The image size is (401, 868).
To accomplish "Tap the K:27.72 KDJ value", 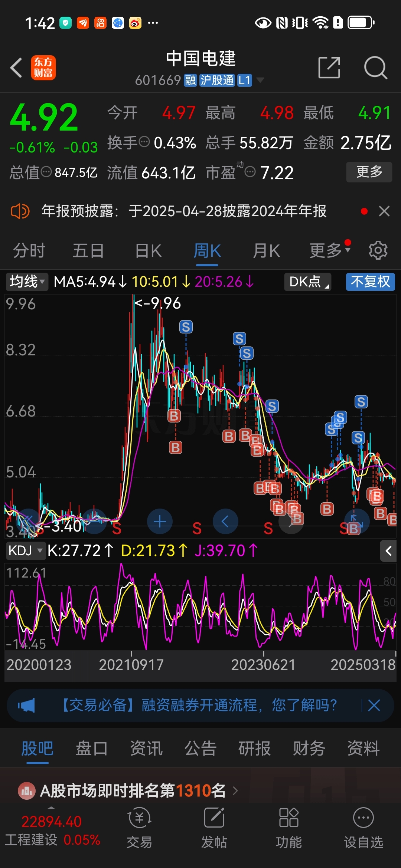I will coord(80,551).
